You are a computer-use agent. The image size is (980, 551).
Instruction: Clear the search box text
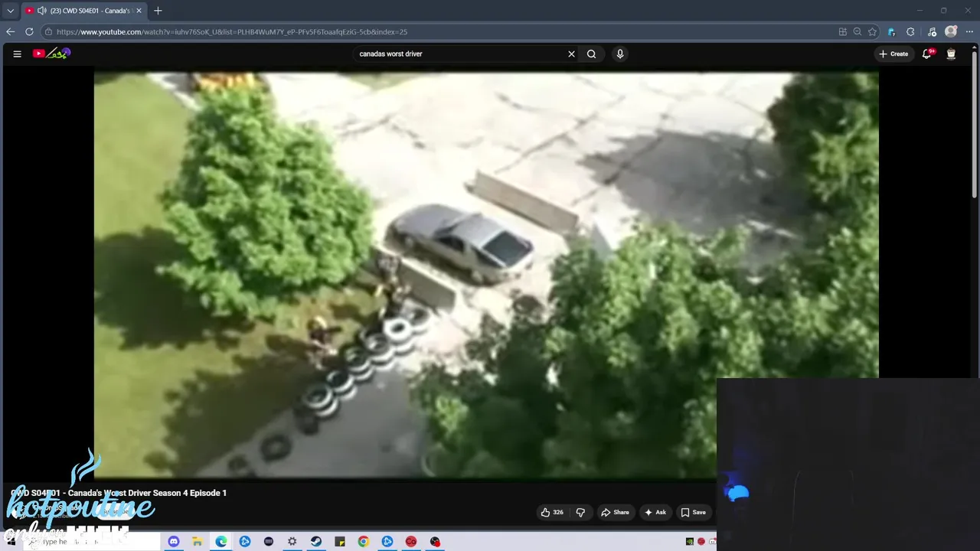(x=571, y=54)
